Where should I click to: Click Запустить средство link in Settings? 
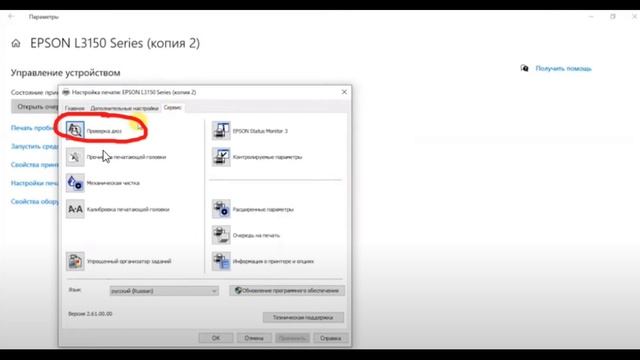[35, 146]
